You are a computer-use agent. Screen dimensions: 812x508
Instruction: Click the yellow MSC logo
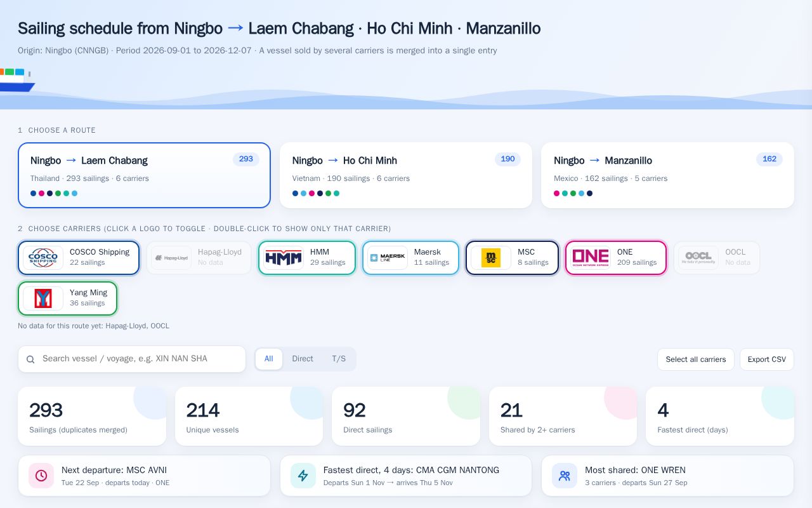[491, 258]
